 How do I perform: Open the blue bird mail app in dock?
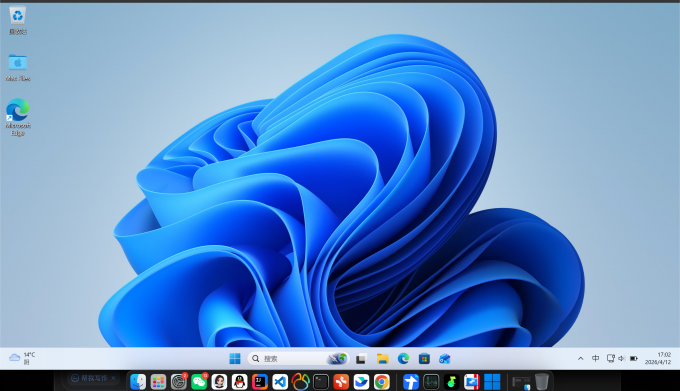tap(361, 382)
